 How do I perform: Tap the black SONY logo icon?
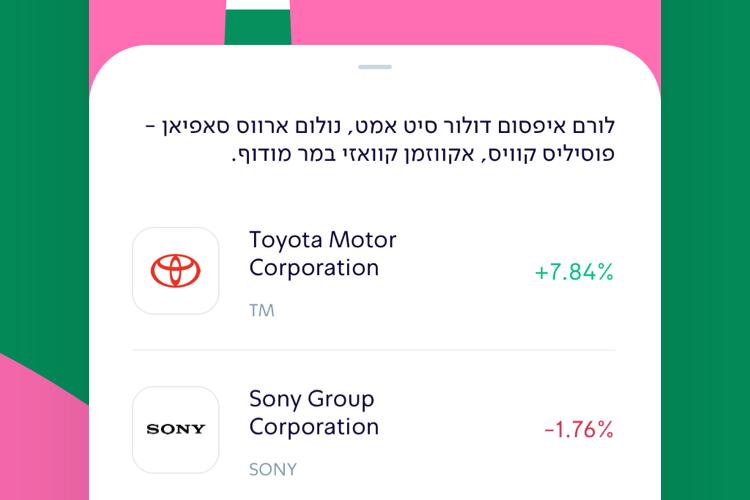pyautogui.click(x=176, y=429)
